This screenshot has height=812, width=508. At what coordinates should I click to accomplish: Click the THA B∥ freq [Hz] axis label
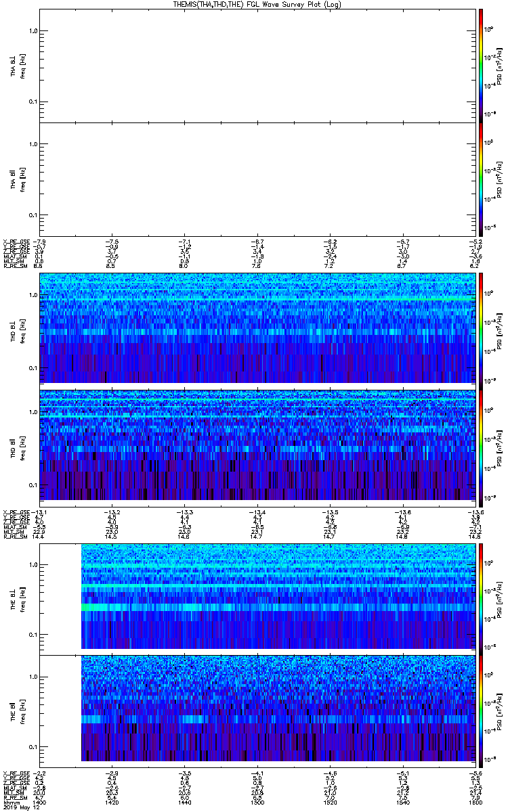click(x=18, y=179)
